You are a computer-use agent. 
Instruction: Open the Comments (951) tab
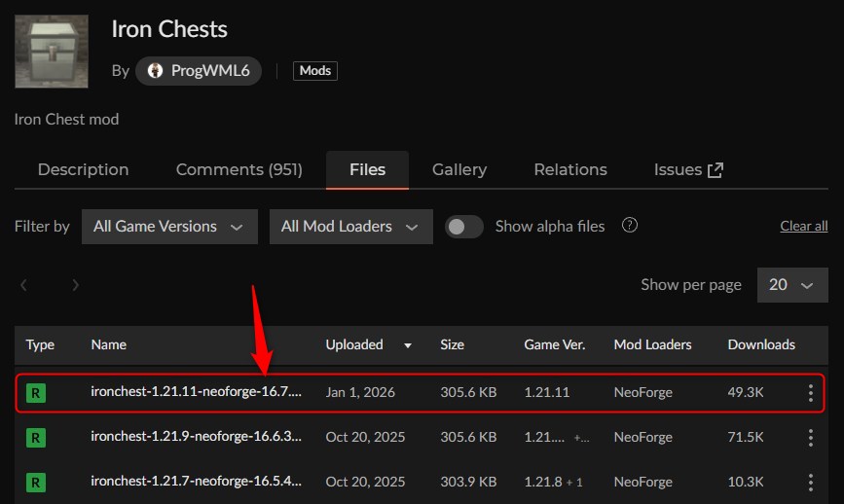(x=239, y=169)
